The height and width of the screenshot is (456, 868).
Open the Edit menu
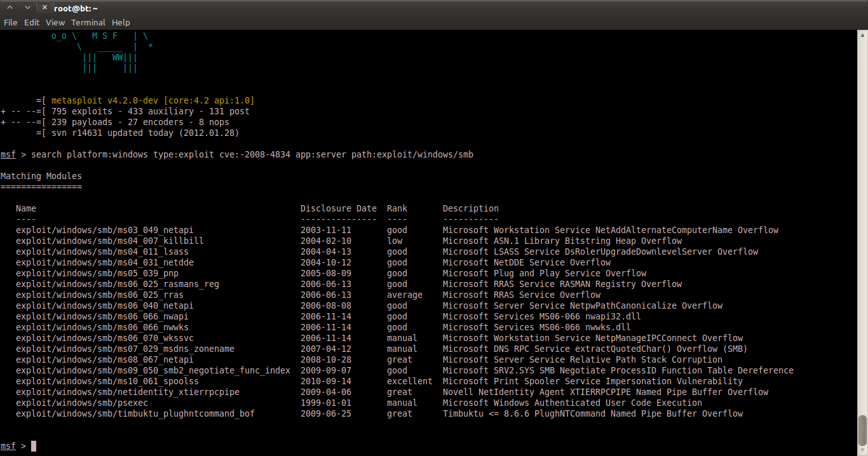(x=32, y=22)
